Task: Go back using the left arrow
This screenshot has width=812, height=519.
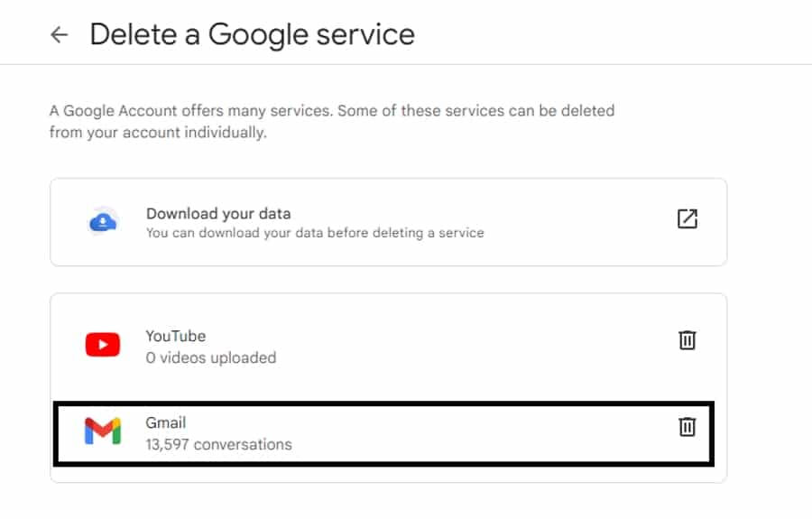Action: (60, 35)
